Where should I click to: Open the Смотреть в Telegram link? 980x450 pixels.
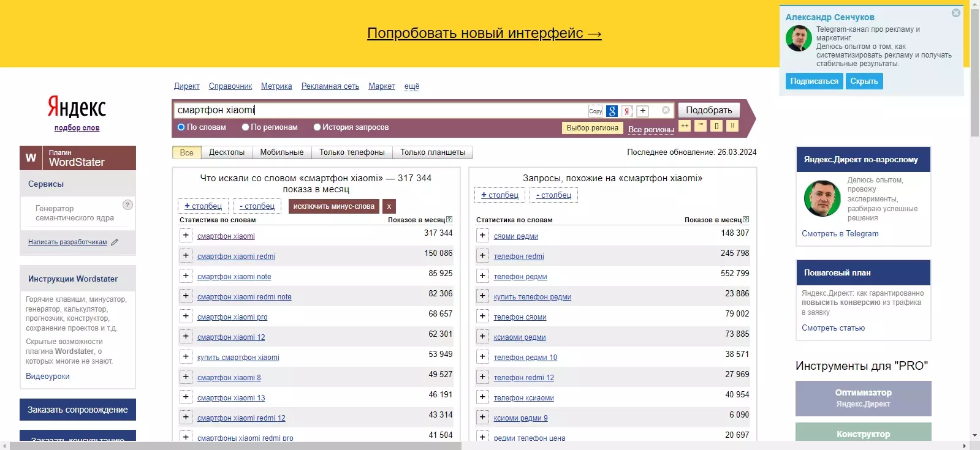pyautogui.click(x=840, y=234)
